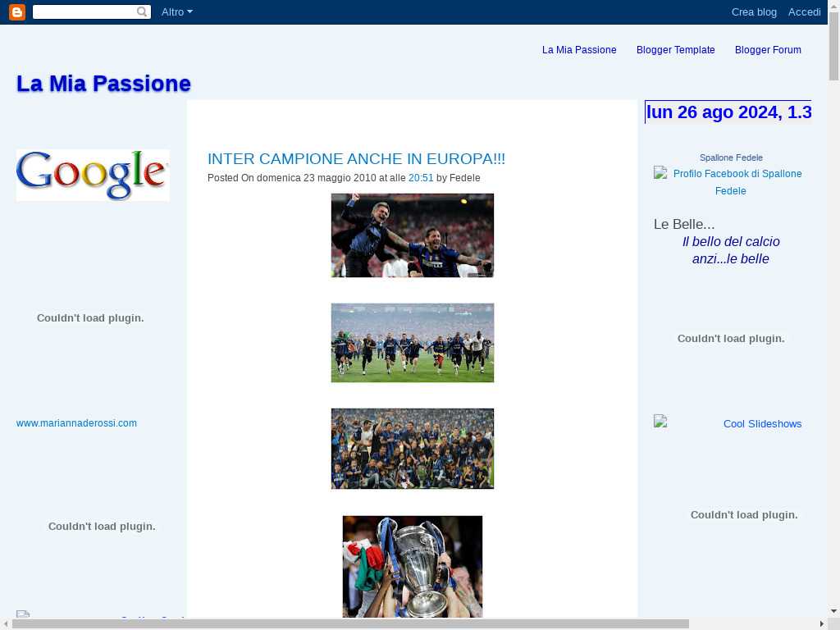This screenshot has width=840, height=630.
Task: Open the coach celebrating photo thumbnail
Action: (x=413, y=235)
